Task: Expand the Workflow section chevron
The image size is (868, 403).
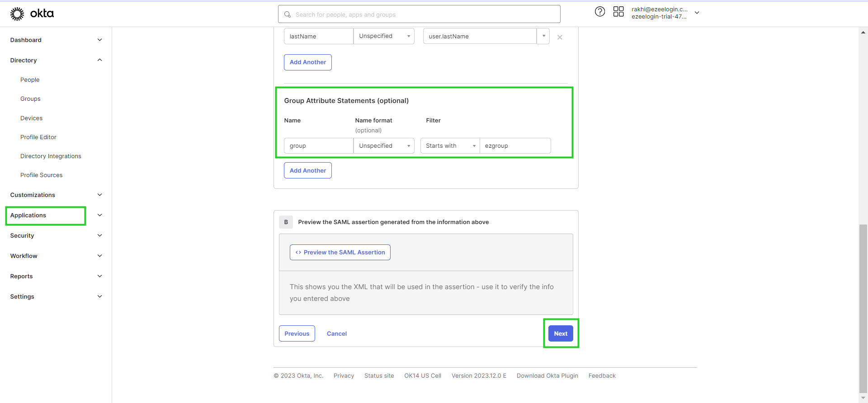Action: click(99, 256)
